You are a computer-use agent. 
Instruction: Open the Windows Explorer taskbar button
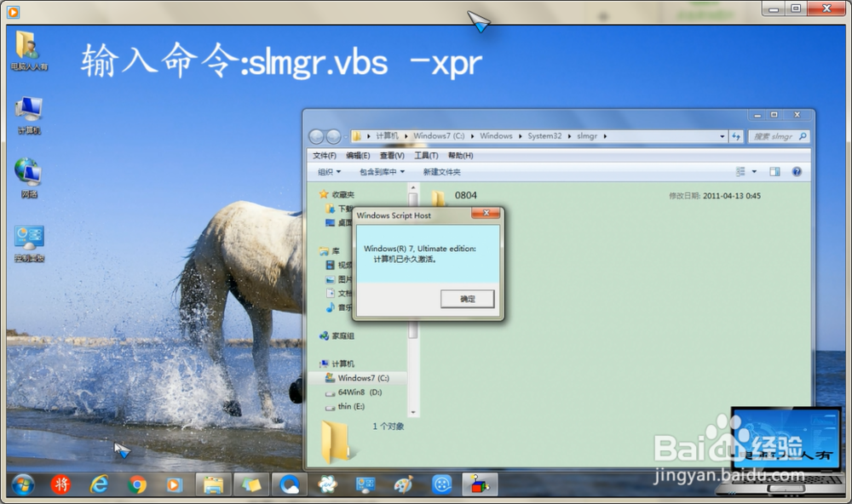click(x=213, y=484)
